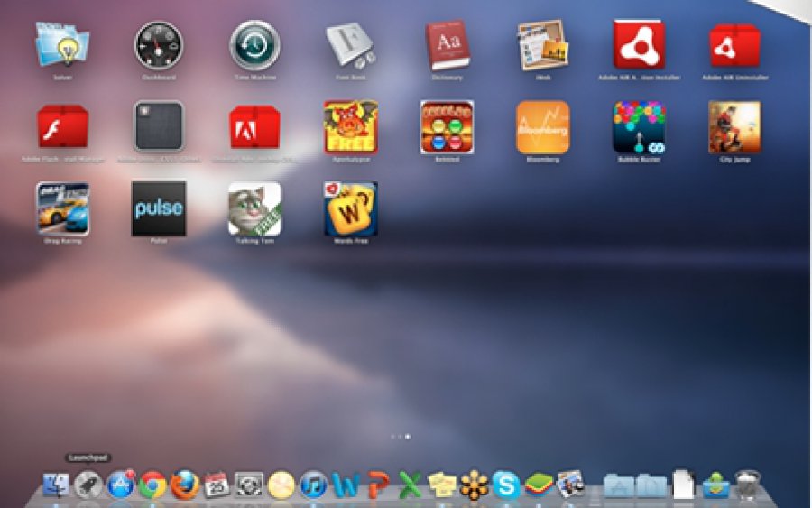Open Microsoft Word from the Dock
Screen dimensions: 812x508
(346, 485)
